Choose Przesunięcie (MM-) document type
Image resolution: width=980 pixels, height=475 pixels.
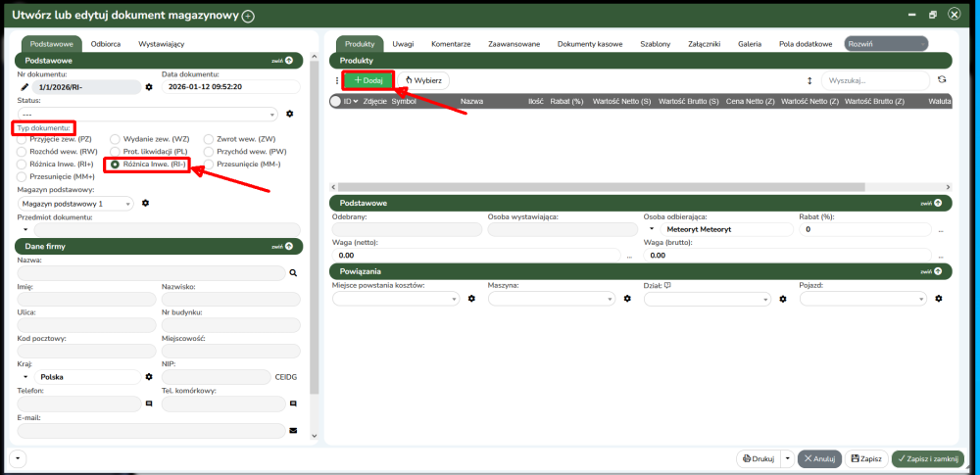pyautogui.click(x=209, y=165)
